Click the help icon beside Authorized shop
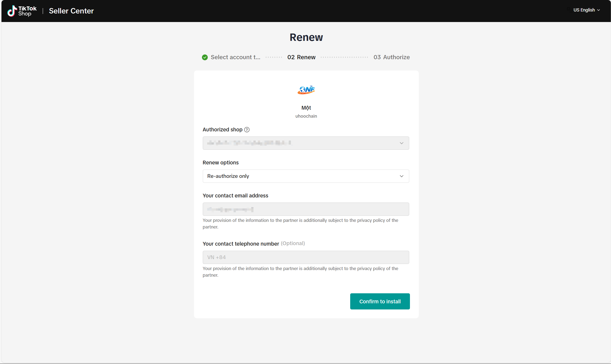 pos(247,129)
